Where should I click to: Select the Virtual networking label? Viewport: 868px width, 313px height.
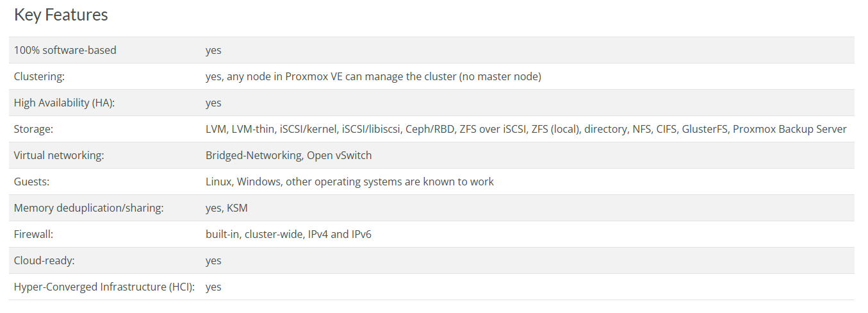point(59,155)
